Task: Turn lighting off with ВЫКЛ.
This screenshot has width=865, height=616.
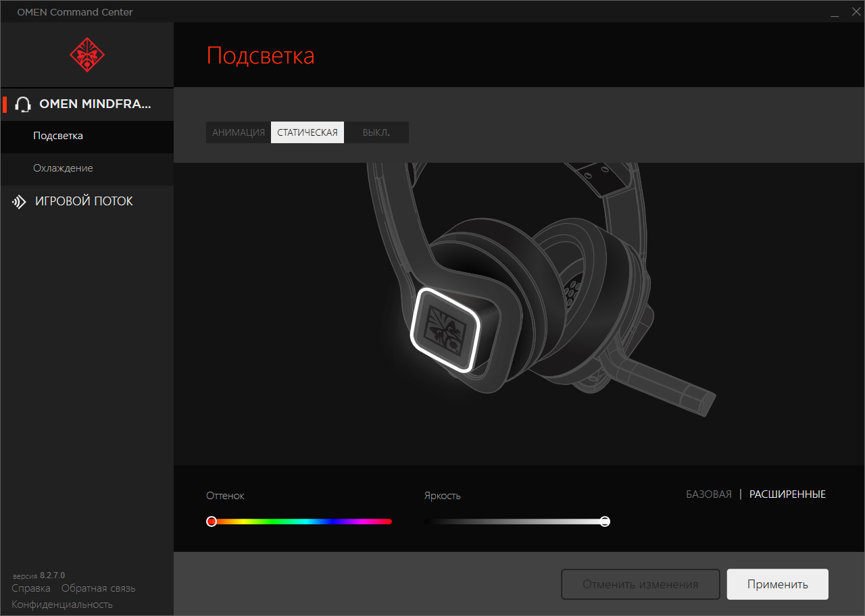Action: click(x=376, y=132)
